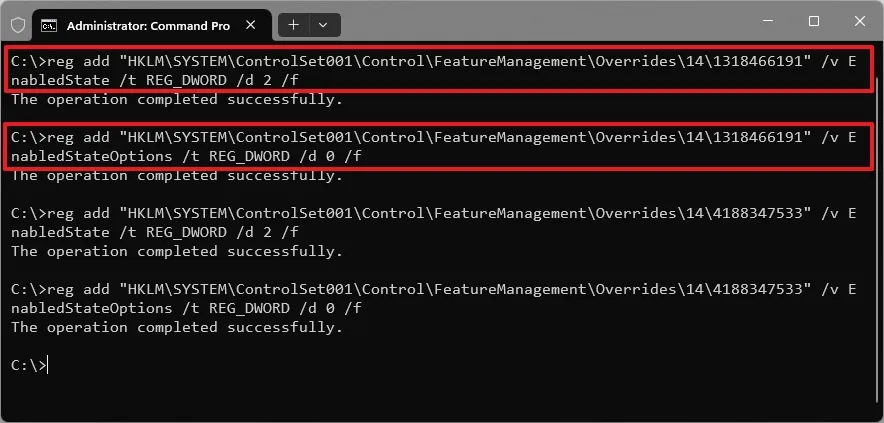Close the terminal window
This screenshot has width=884, height=423.
click(860, 21)
